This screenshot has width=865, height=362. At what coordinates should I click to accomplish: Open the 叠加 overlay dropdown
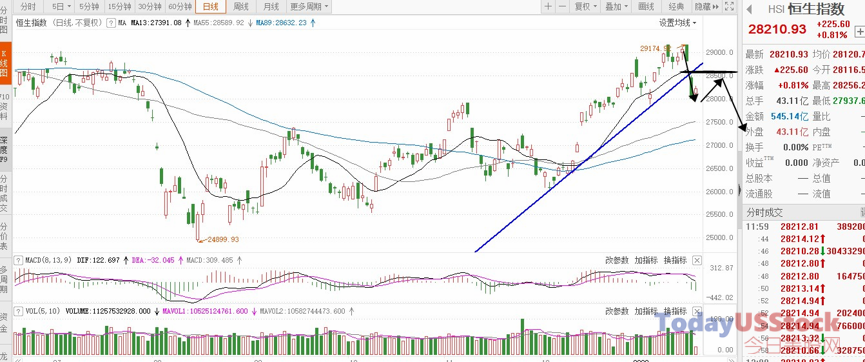tap(616, 7)
